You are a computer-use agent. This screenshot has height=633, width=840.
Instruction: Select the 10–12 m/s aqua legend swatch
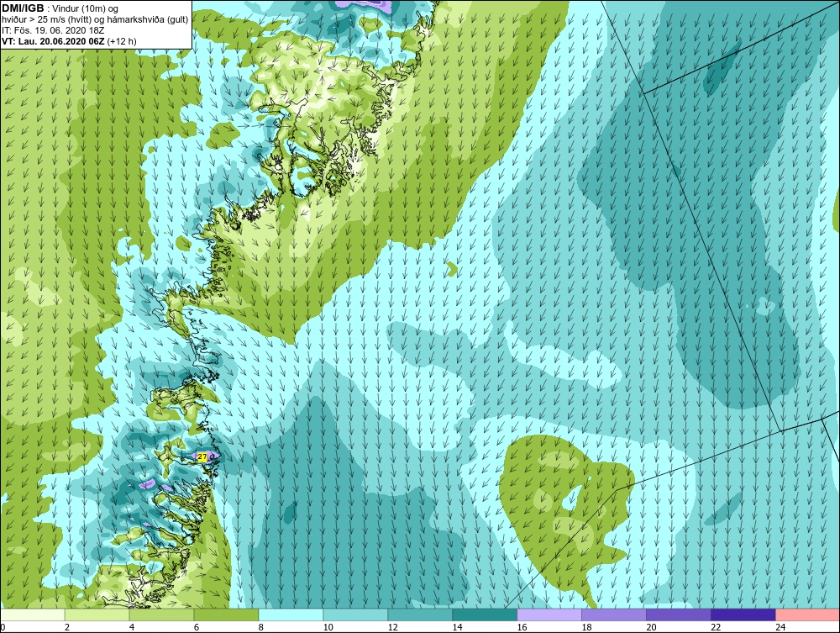click(x=355, y=615)
